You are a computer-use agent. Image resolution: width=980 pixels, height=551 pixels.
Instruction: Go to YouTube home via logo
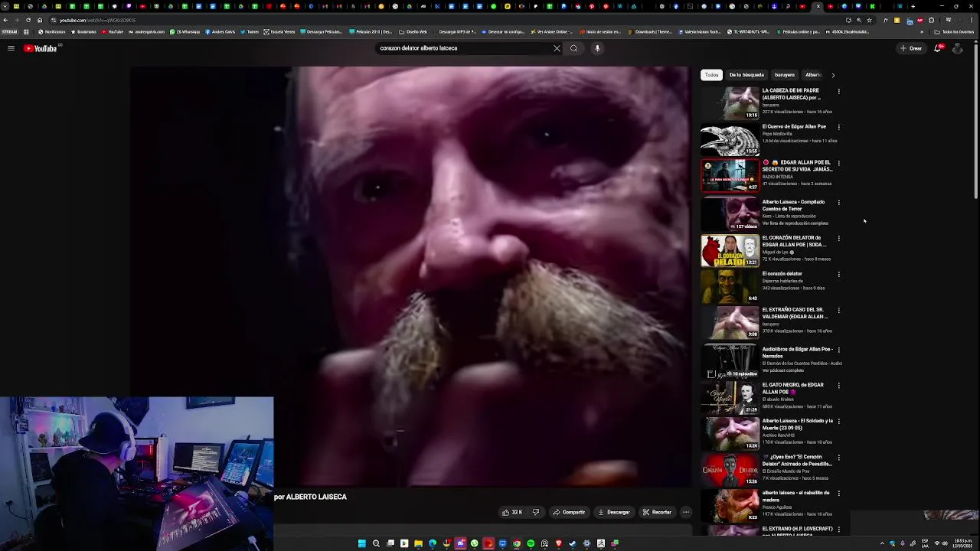coord(41,48)
